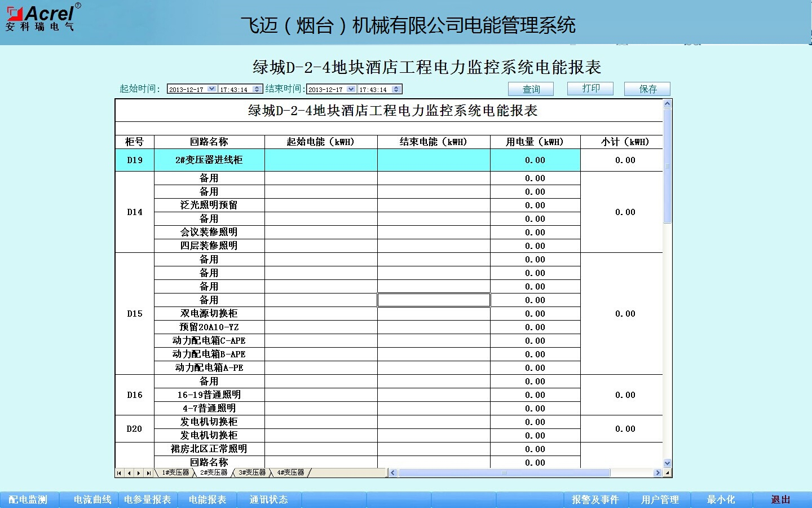Adjust start time with spinner control
The image size is (812, 508).
[x=258, y=89]
